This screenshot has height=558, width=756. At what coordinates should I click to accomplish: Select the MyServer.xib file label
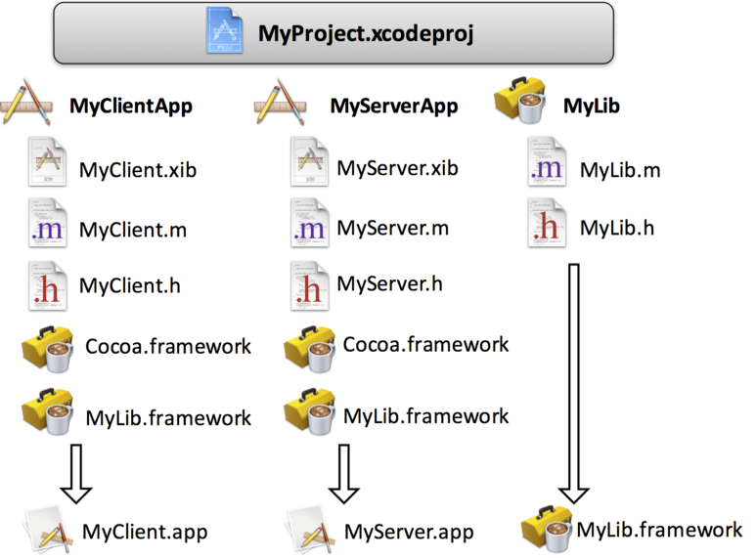tap(397, 167)
